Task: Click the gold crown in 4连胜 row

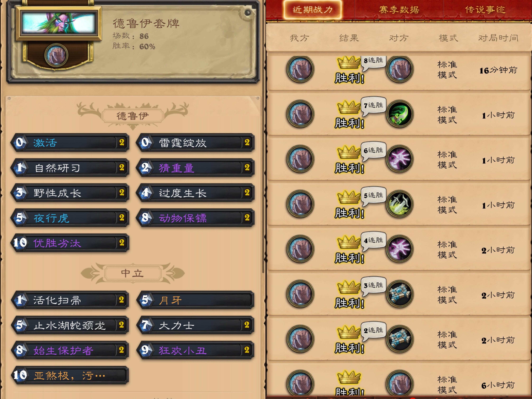Action: click(x=349, y=242)
